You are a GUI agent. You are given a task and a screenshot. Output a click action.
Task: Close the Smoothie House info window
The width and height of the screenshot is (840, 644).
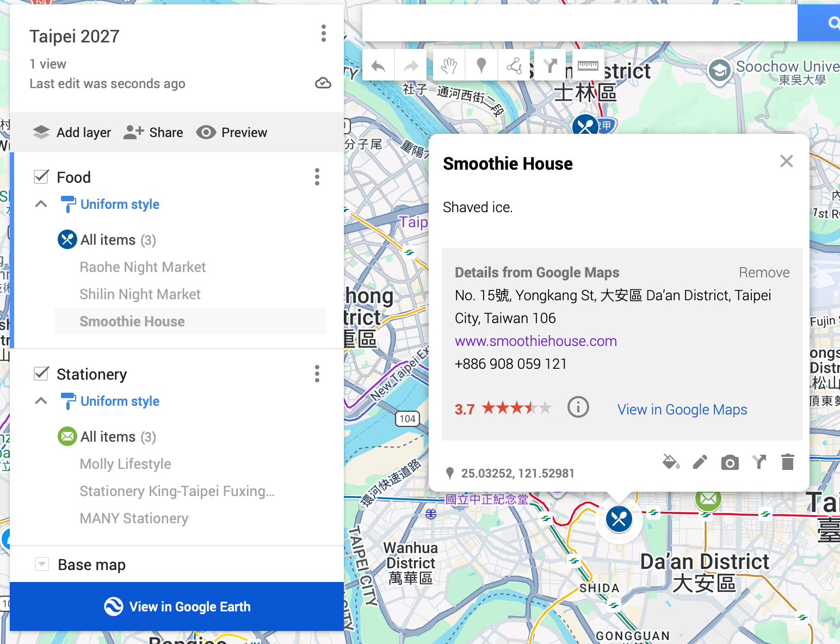click(786, 161)
